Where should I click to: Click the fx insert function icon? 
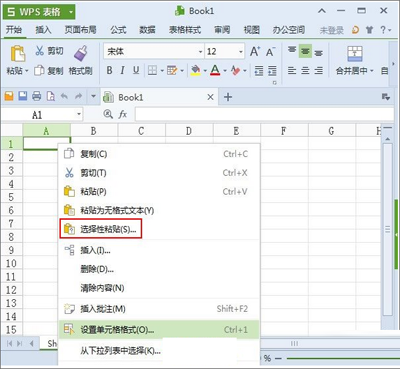pyautogui.click(x=123, y=114)
